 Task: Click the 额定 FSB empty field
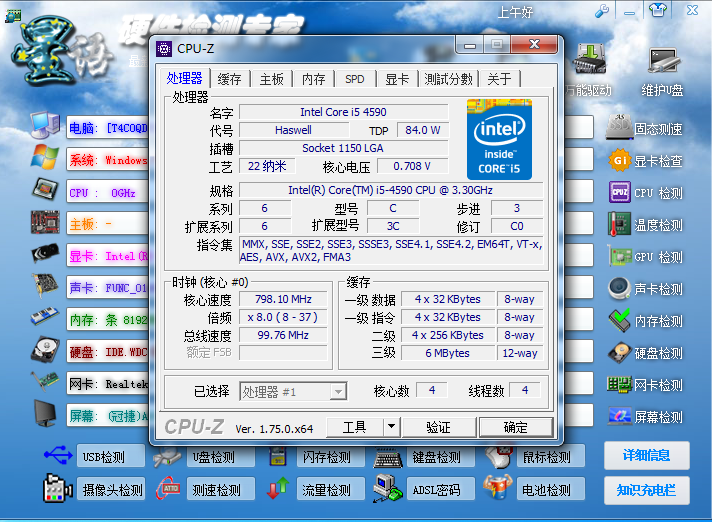point(283,353)
